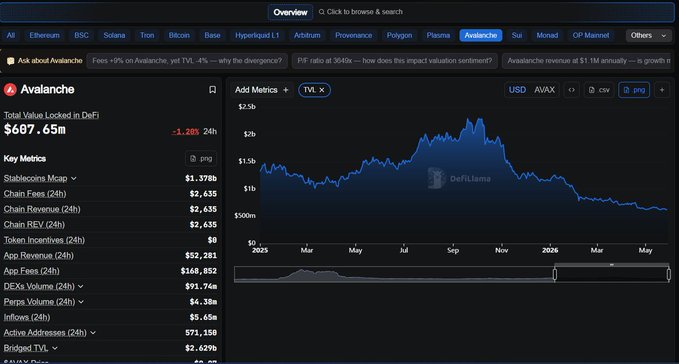Click the $2.629b bridged TVL value
679x364 pixels.
point(201,348)
